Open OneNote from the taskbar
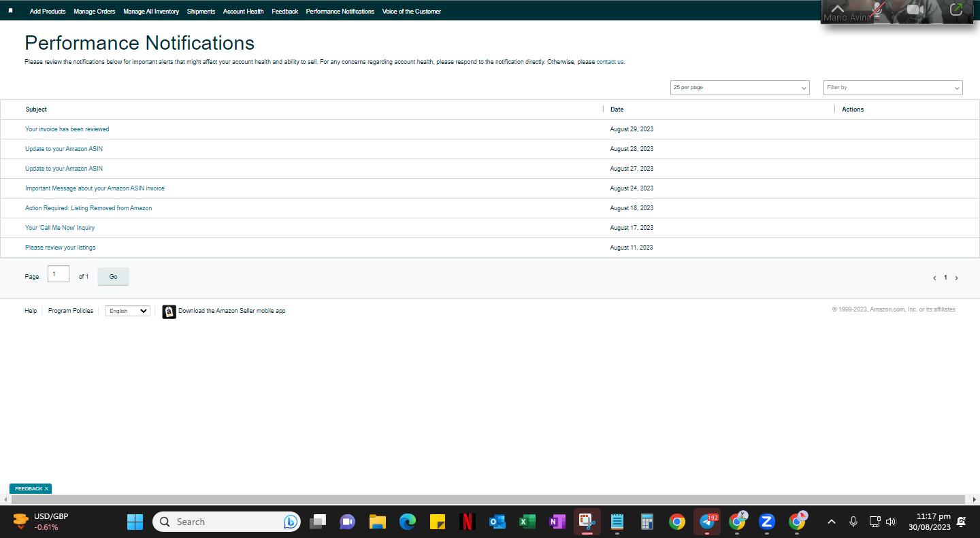 pyautogui.click(x=557, y=522)
